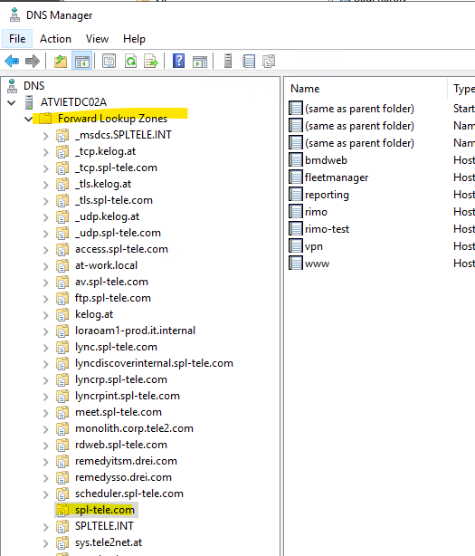Viewport: 475px width, 556px height.
Task: Select the lyncdiscoverinternal.spl-tele.com zone
Action: (x=154, y=363)
